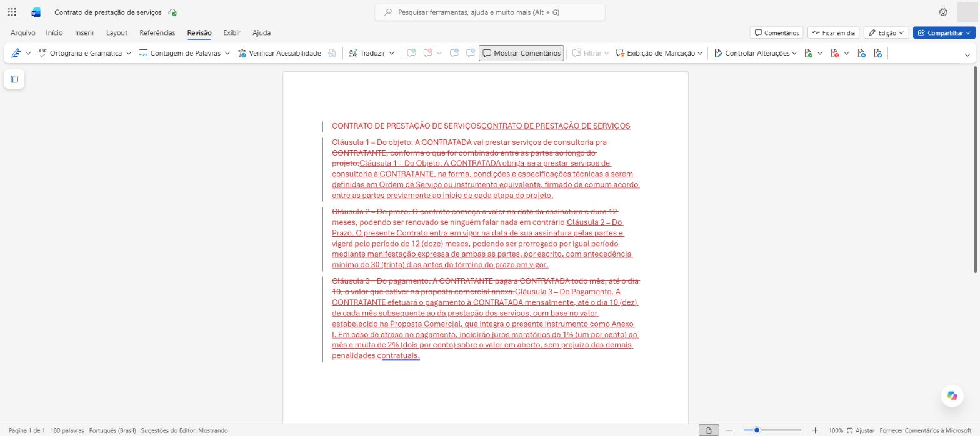Click the vertical scrollbar
980x436 pixels.
pyautogui.click(x=976, y=169)
